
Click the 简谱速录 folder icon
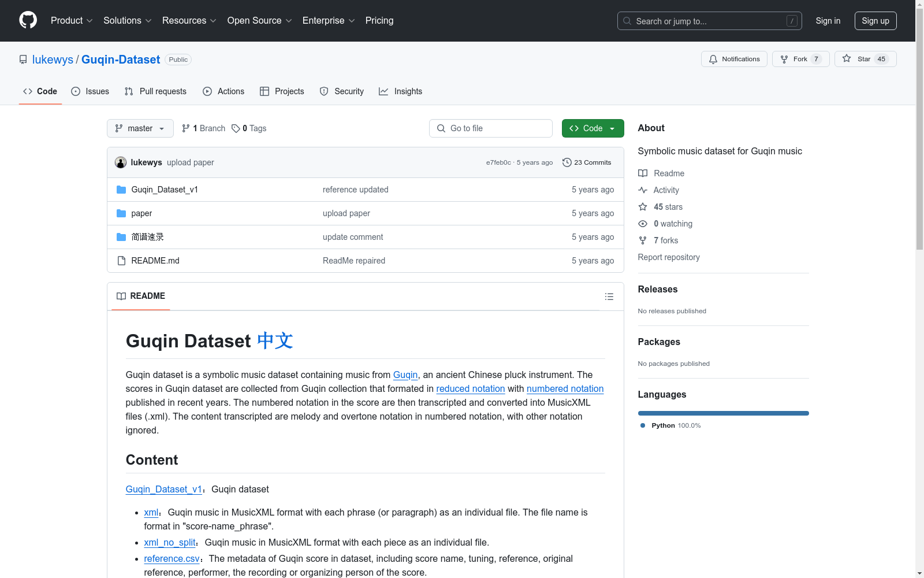point(121,237)
